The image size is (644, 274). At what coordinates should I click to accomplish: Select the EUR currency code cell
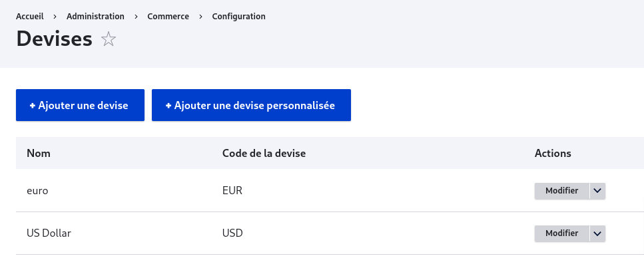pos(232,191)
